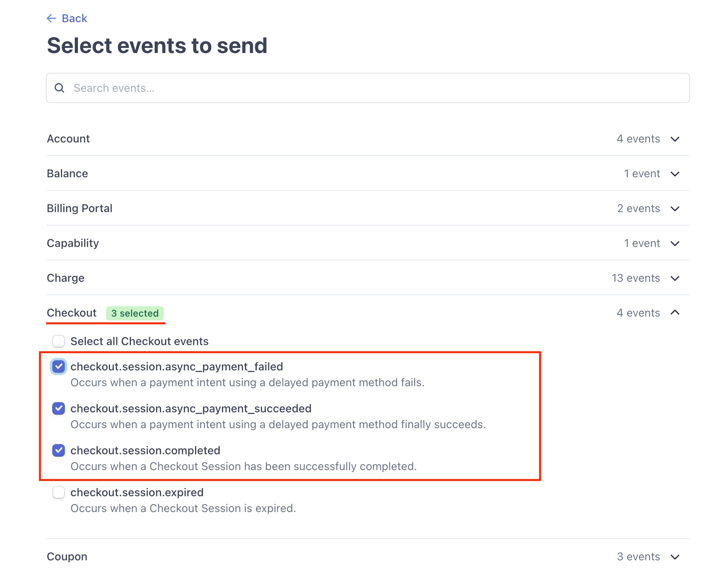
Task: Check Select all Checkout events
Action: [59, 341]
